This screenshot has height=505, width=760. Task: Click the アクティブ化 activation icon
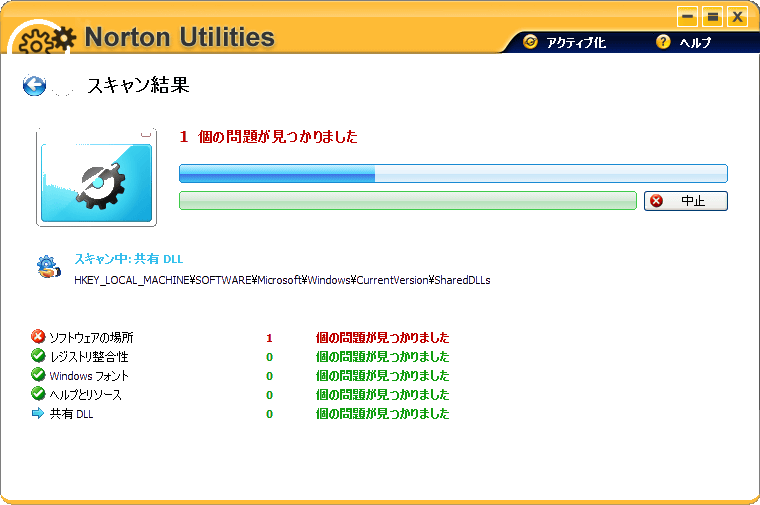pyautogui.click(x=530, y=42)
